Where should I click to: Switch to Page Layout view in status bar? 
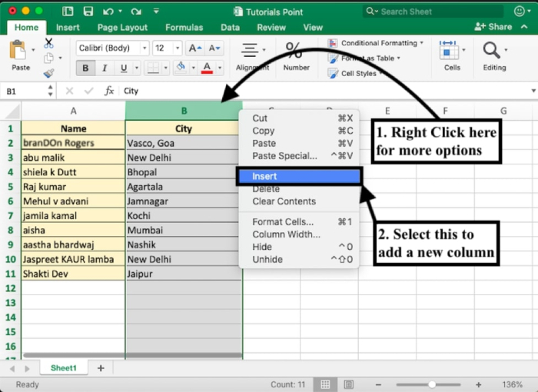(349, 384)
